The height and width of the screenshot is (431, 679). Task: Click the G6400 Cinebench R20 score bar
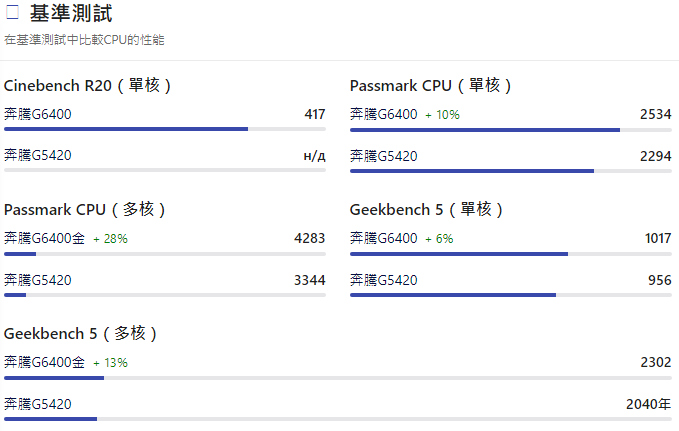click(126, 129)
